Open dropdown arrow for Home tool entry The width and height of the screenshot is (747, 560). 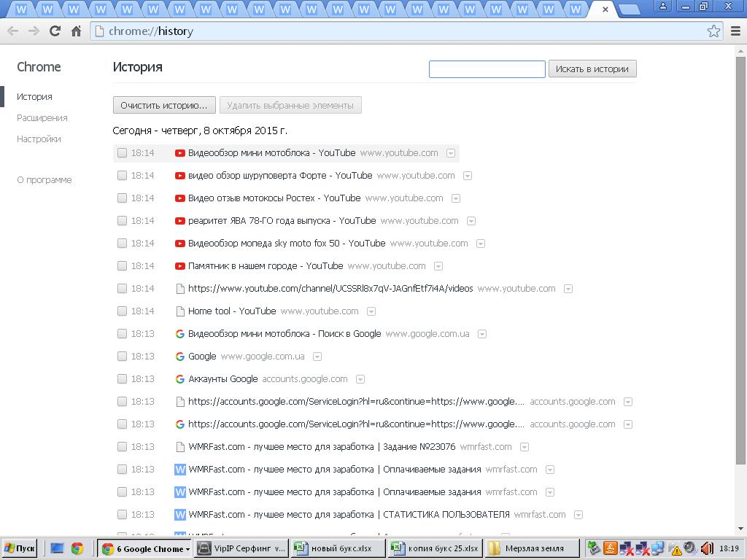pos(371,311)
